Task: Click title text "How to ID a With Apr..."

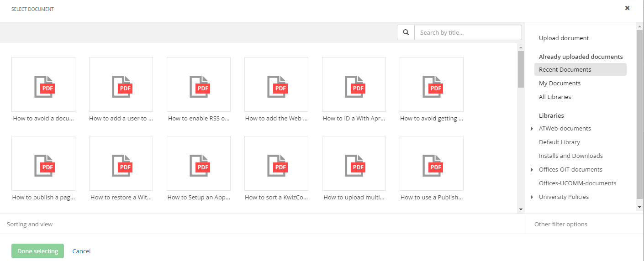Action: (354, 118)
